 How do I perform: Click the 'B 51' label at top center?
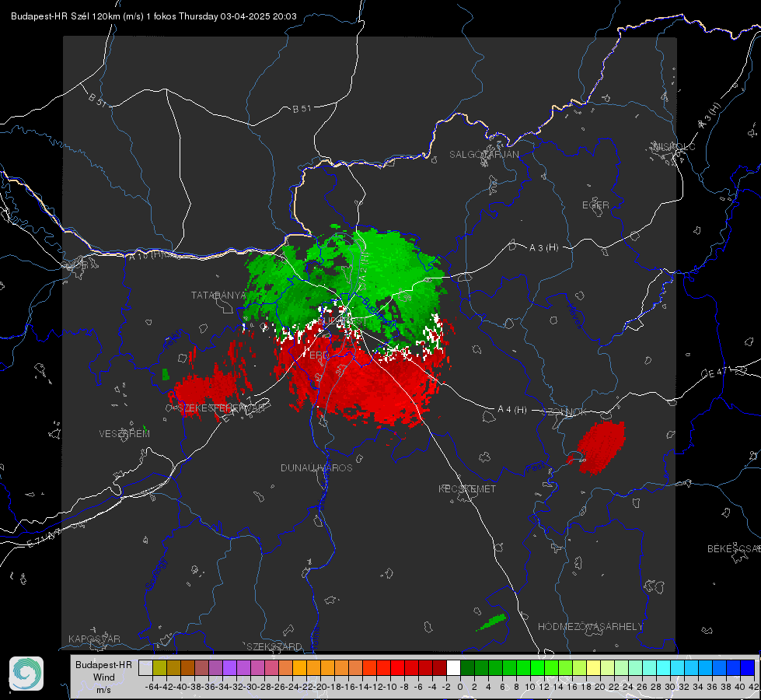[x=302, y=109]
